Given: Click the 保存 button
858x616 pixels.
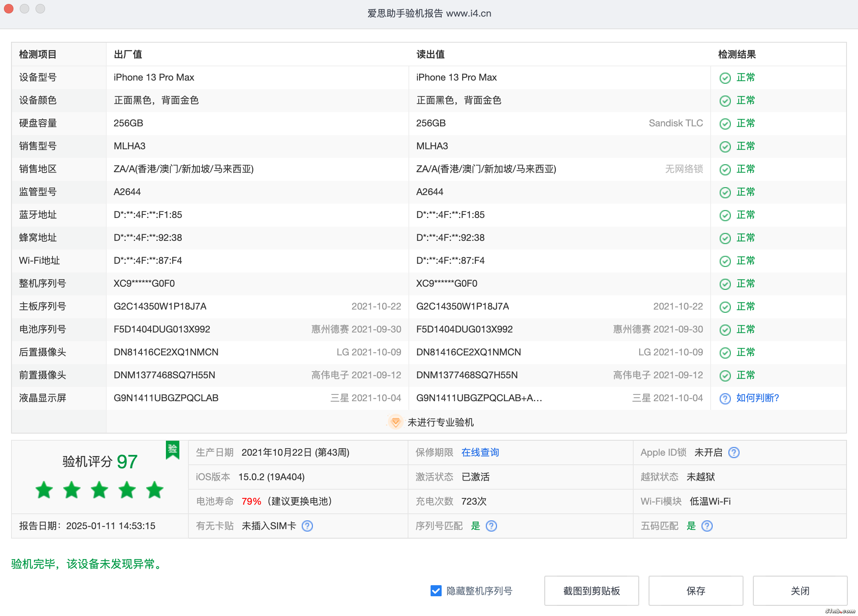Looking at the screenshot, I should point(695,591).
